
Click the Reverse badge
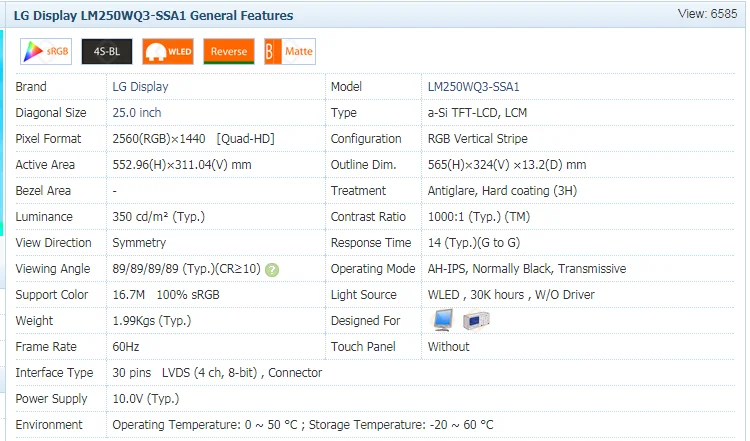tap(229, 51)
